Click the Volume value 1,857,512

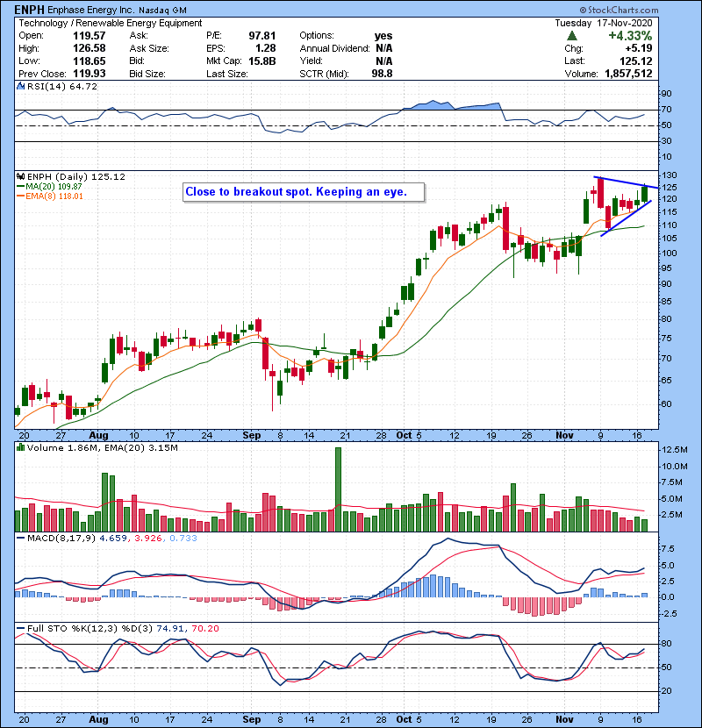coord(628,74)
